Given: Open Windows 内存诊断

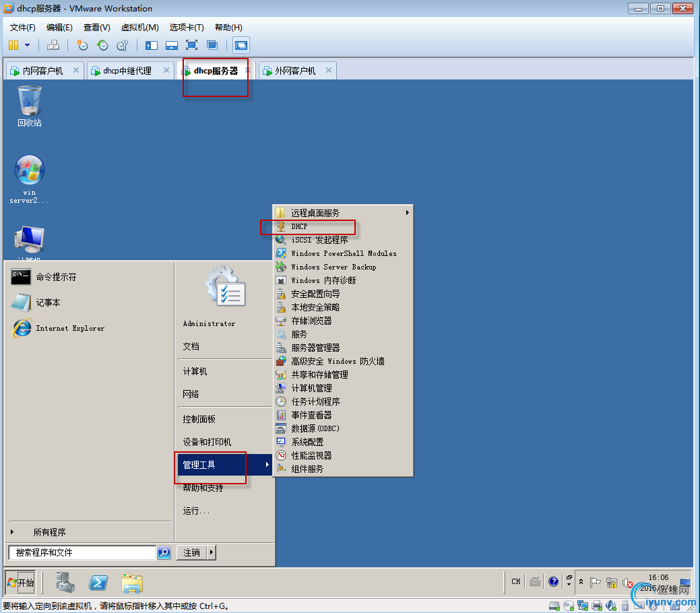Looking at the screenshot, I should (x=343, y=280).
